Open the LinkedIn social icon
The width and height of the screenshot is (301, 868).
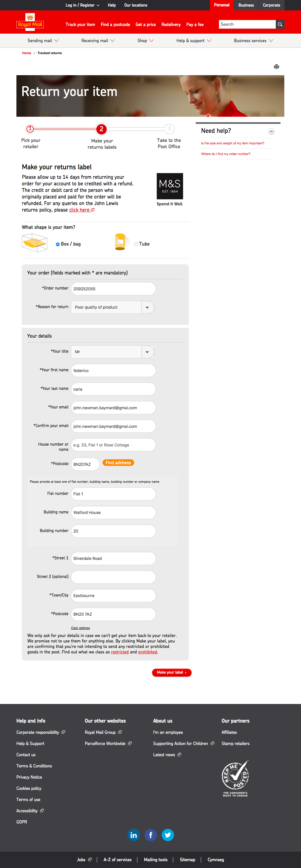[x=134, y=835]
